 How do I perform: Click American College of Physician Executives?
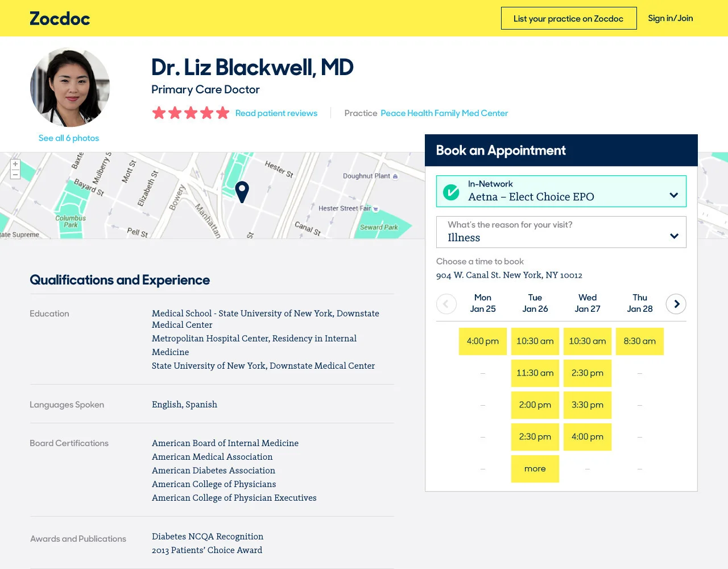234,498
